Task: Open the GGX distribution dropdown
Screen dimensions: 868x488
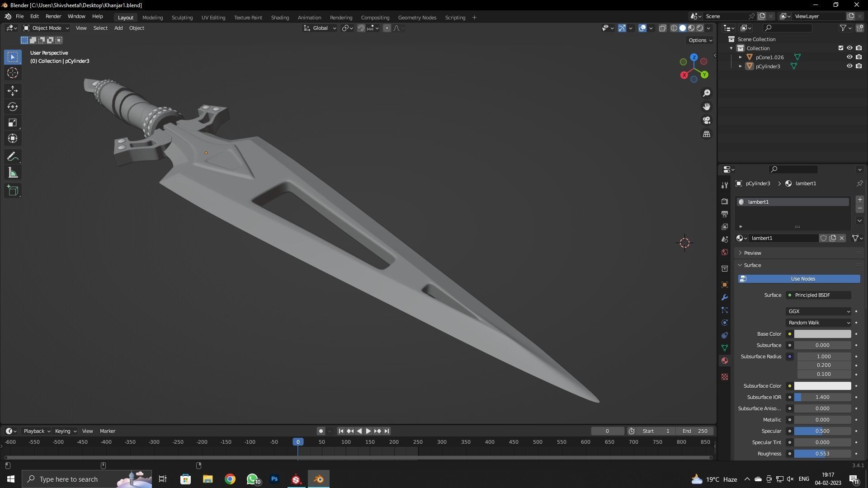Action: pos(818,311)
